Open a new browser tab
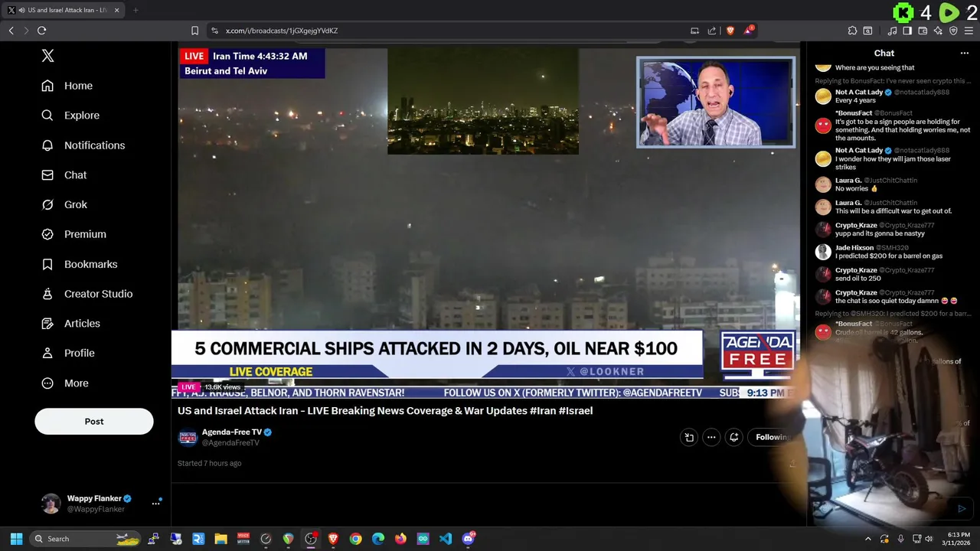This screenshot has width=980, height=551. (136, 10)
